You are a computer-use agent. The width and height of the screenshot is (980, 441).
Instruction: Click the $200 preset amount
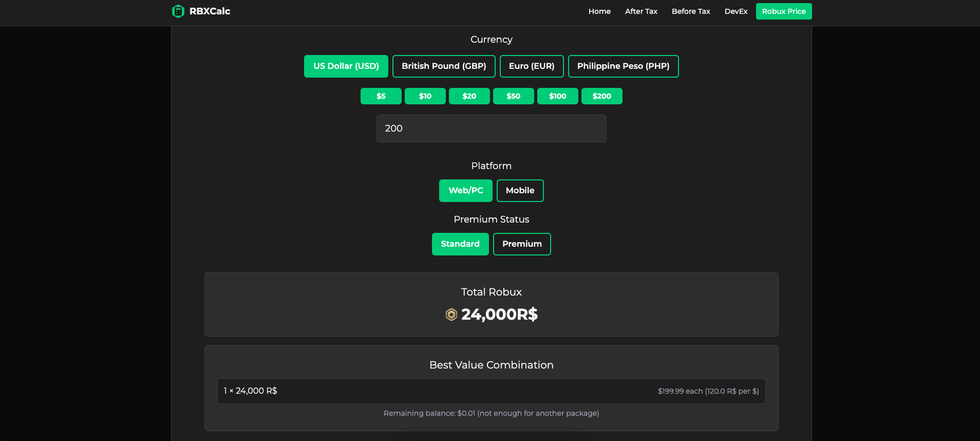[602, 96]
